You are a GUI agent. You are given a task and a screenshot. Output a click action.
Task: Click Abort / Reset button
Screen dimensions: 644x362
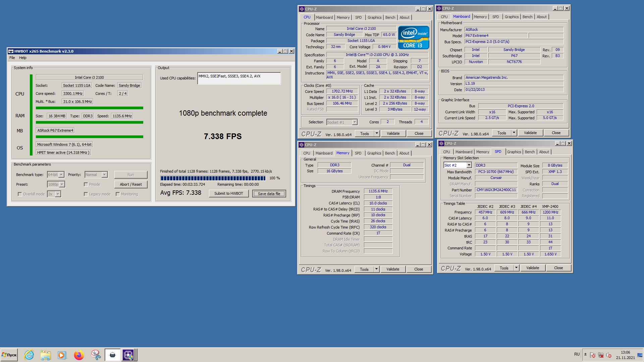click(x=131, y=184)
